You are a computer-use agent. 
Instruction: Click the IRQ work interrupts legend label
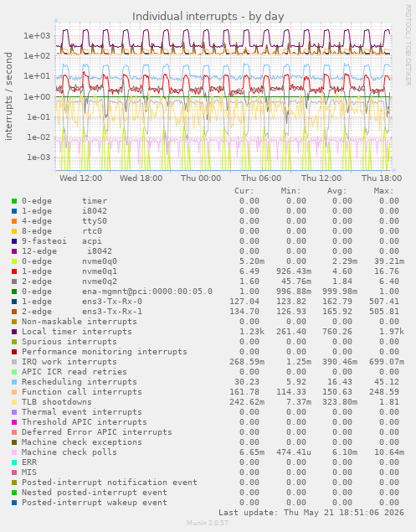pyautogui.click(x=69, y=362)
